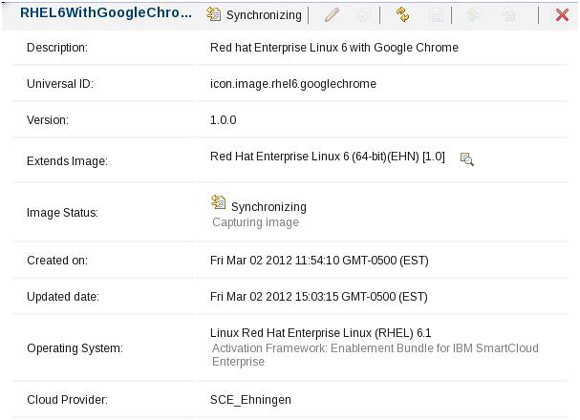Click the Created on date value
The image size is (580, 420).
click(319, 261)
